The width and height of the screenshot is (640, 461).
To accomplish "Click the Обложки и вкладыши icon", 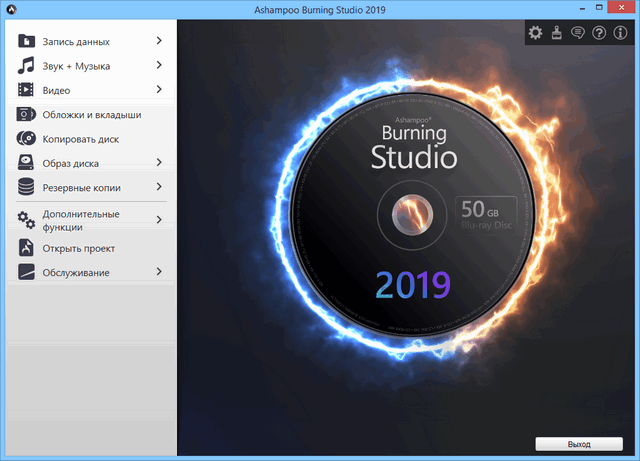I will click(27, 115).
